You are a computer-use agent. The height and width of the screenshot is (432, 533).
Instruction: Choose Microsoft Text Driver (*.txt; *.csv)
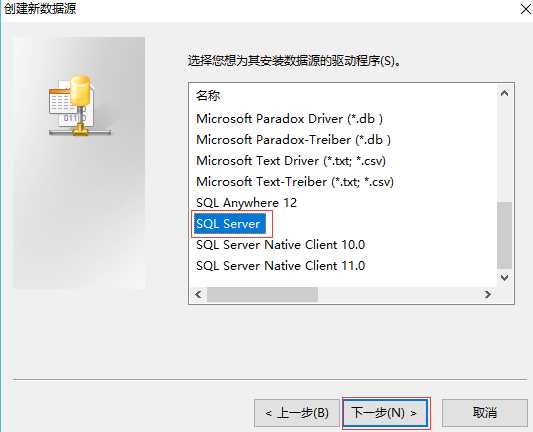(291, 161)
